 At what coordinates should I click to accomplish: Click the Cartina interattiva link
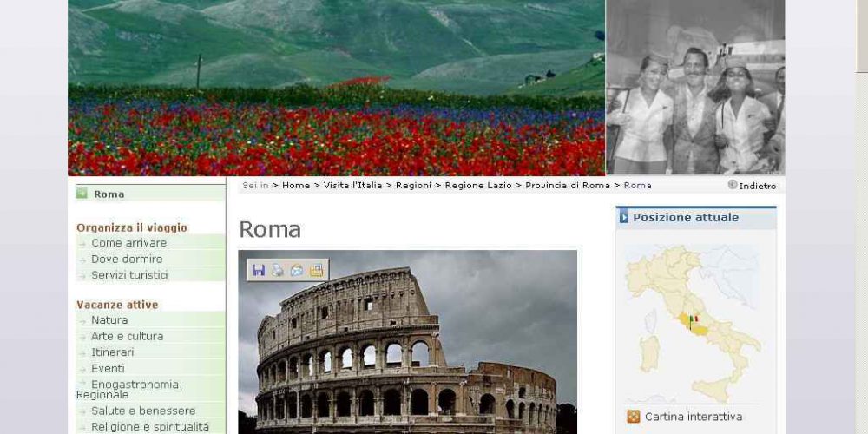click(694, 417)
